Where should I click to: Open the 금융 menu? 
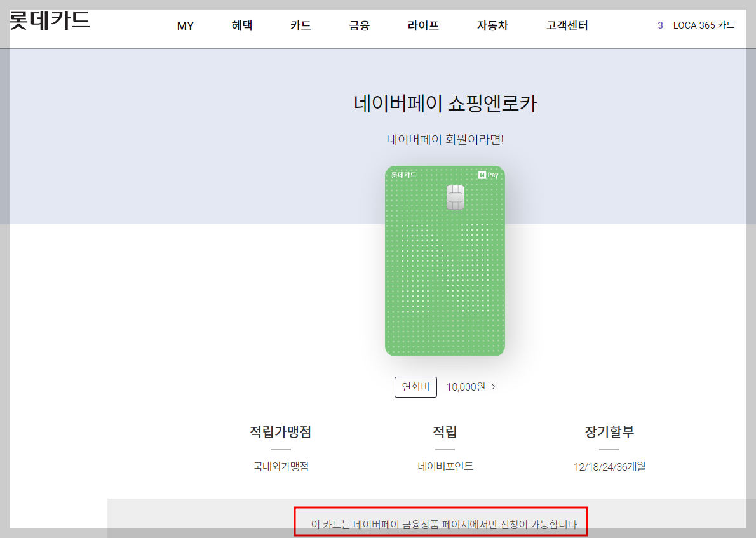click(359, 25)
